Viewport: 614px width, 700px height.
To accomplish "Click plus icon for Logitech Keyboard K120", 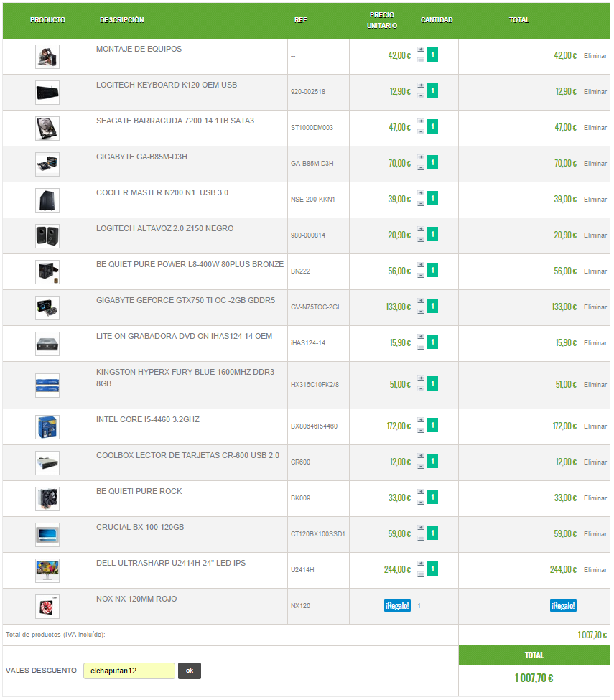I will pyautogui.click(x=421, y=85).
